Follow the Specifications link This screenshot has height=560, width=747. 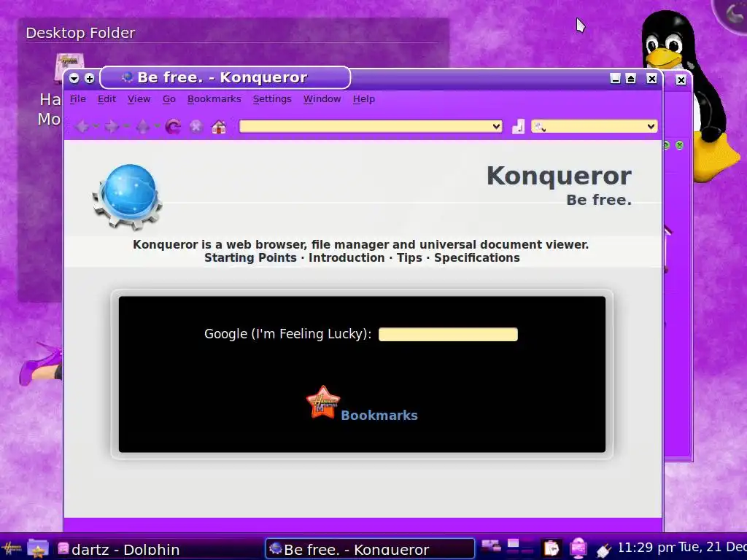477,257
